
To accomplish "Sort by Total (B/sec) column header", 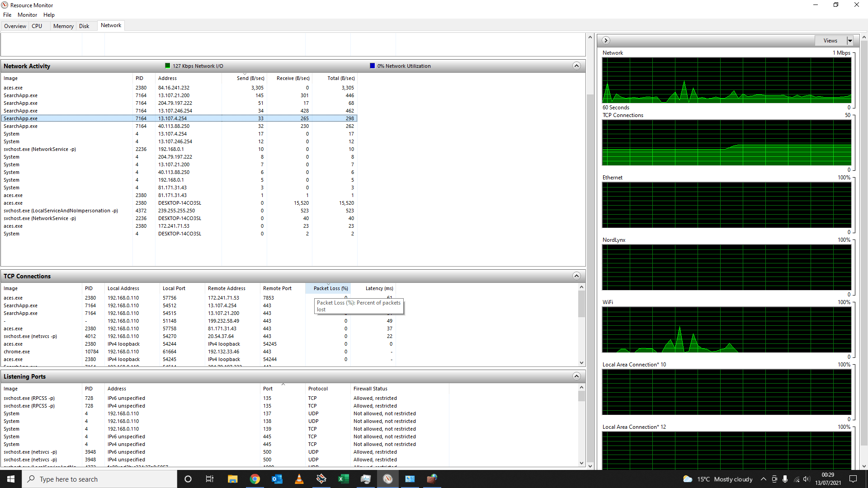I will coord(335,78).
